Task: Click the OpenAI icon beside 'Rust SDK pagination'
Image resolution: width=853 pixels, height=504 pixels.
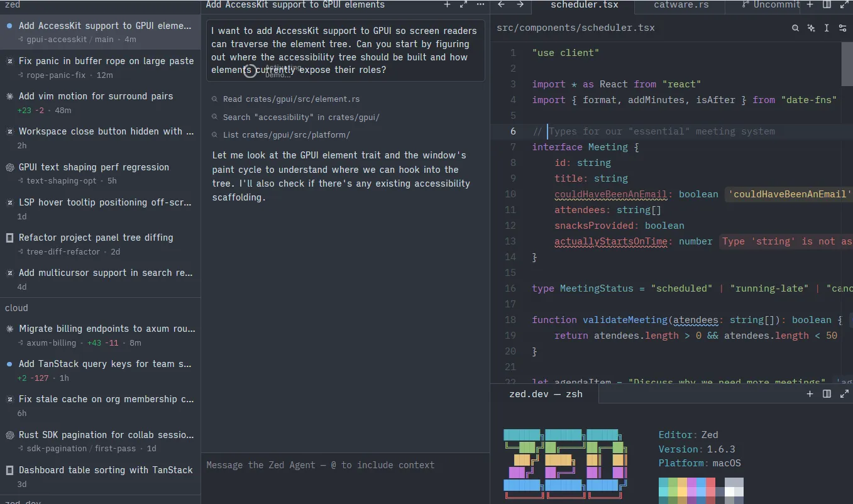Action: coord(9,435)
